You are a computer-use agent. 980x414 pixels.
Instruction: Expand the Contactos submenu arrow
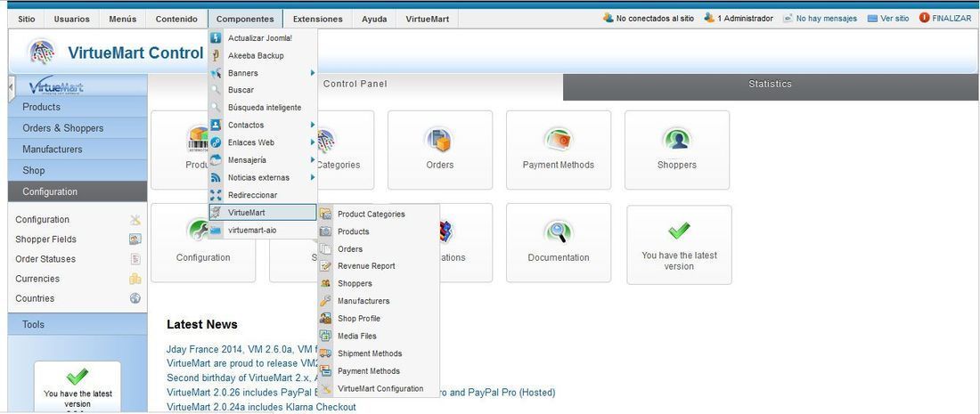[x=312, y=125]
